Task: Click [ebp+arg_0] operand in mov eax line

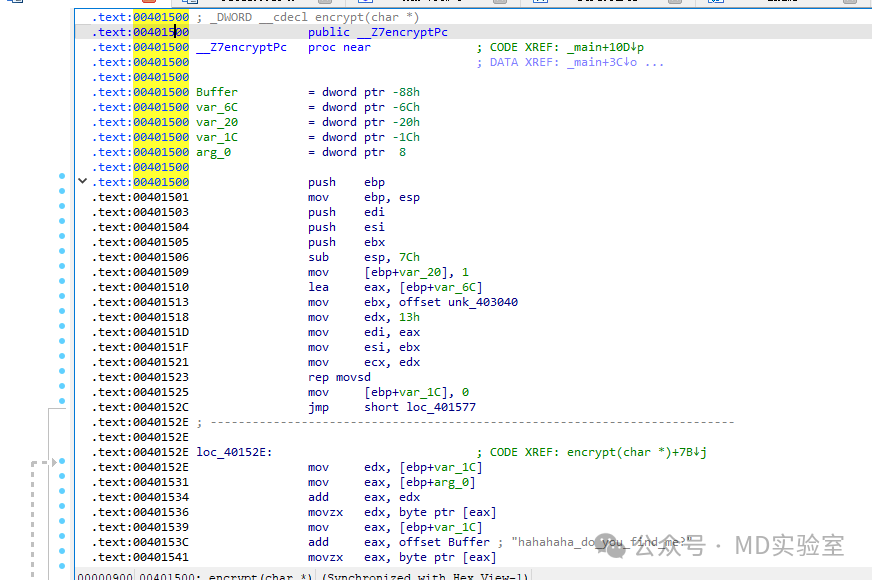Action: pos(437,482)
